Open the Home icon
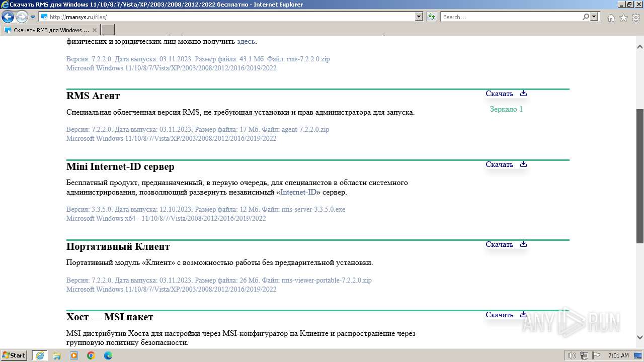 pos(611,18)
